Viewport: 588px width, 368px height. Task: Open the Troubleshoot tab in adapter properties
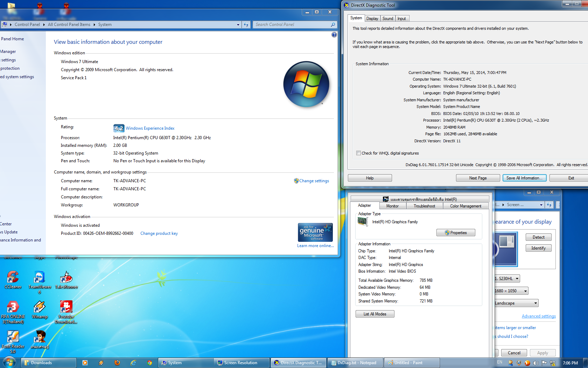point(425,206)
